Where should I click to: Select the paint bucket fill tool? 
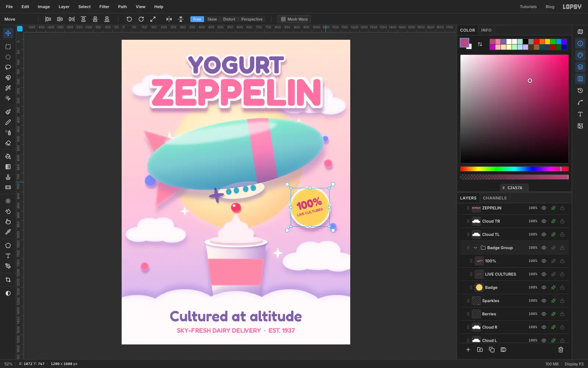pyautogui.click(x=8, y=156)
